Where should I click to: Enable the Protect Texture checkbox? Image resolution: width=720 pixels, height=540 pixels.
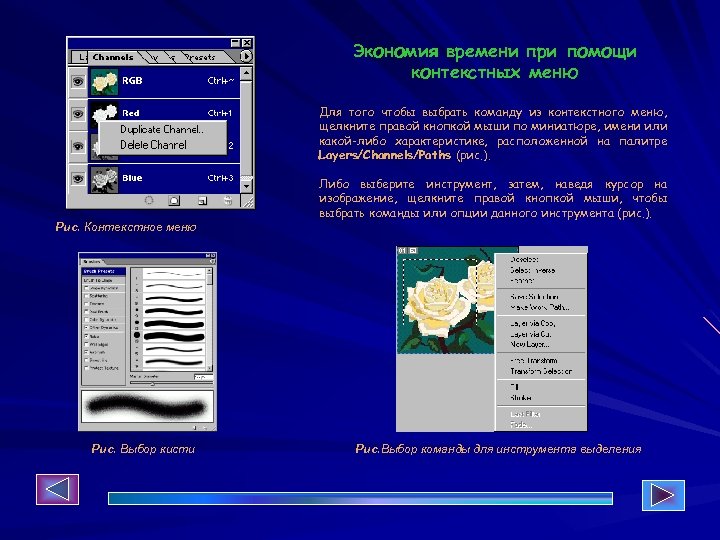86,368
